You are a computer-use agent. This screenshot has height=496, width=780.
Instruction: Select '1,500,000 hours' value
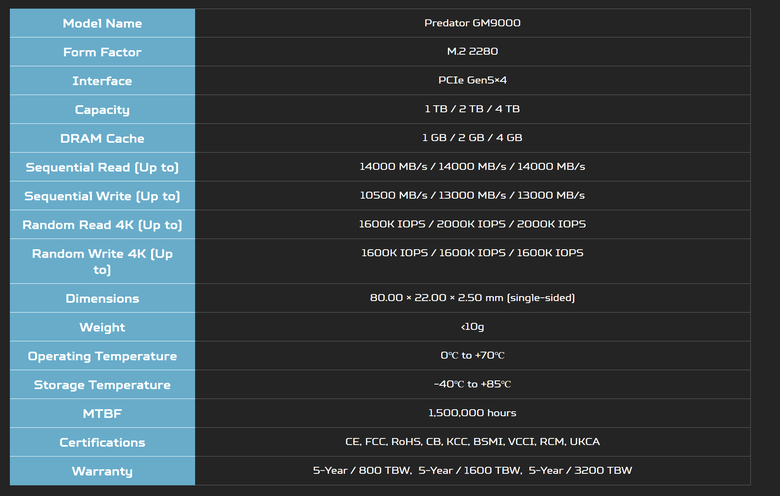coord(472,413)
